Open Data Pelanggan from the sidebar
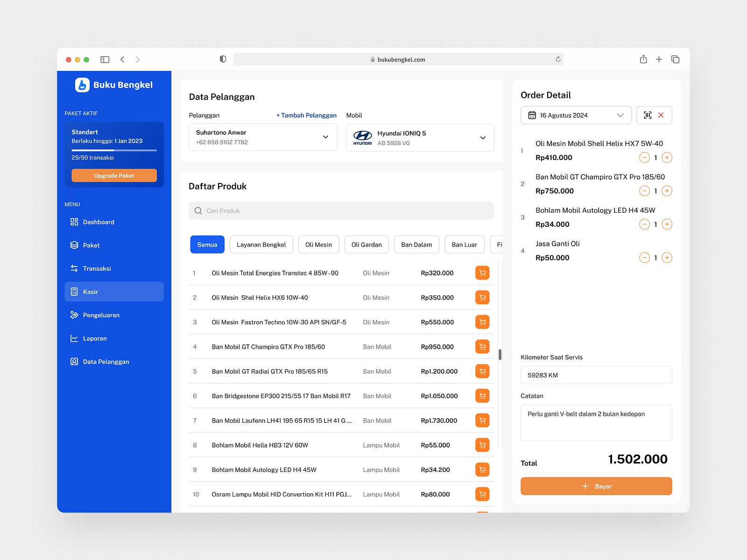 coord(106,361)
